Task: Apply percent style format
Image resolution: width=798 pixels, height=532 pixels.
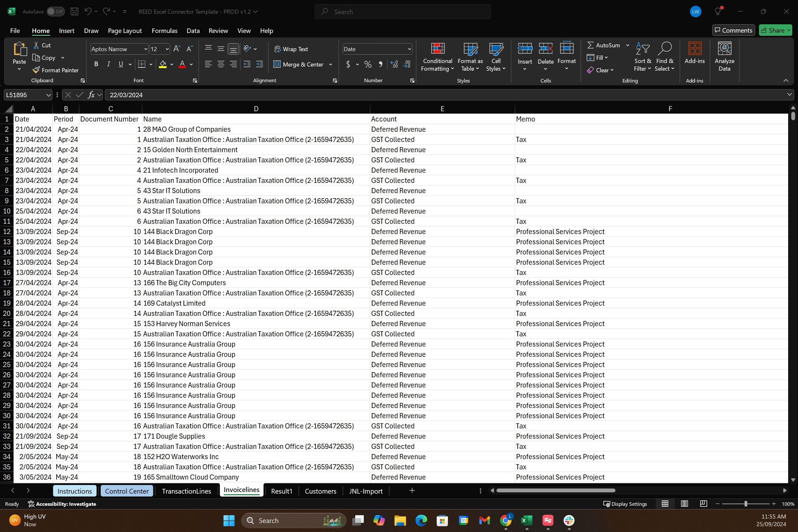Action: pyautogui.click(x=368, y=65)
